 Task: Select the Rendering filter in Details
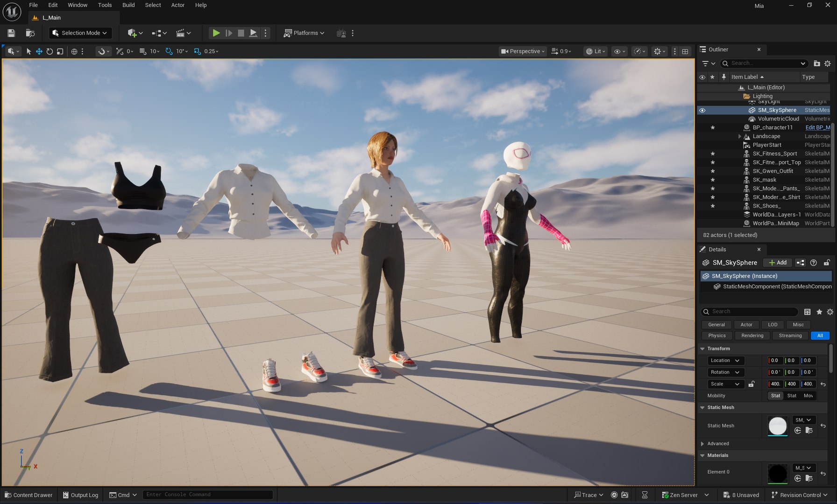(x=752, y=336)
